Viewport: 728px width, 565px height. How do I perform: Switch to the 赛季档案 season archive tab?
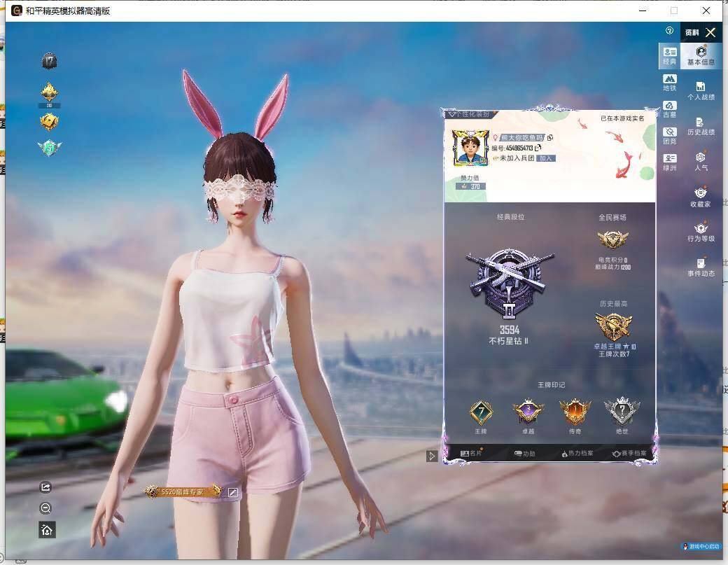[x=629, y=453]
